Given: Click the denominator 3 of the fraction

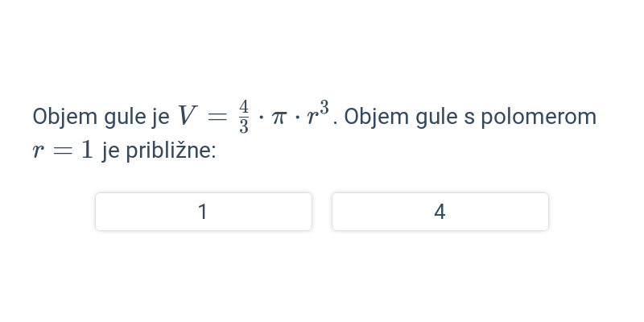Looking at the screenshot, I should point(244,127).
